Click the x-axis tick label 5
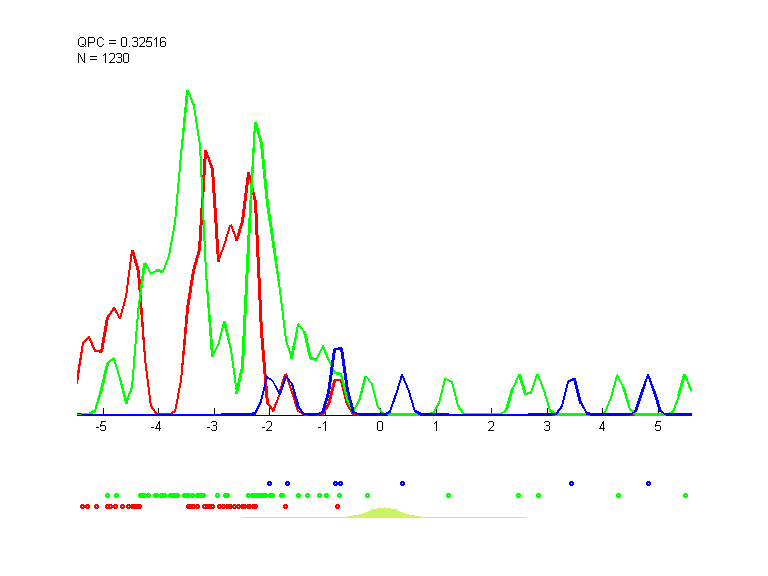 658,426
